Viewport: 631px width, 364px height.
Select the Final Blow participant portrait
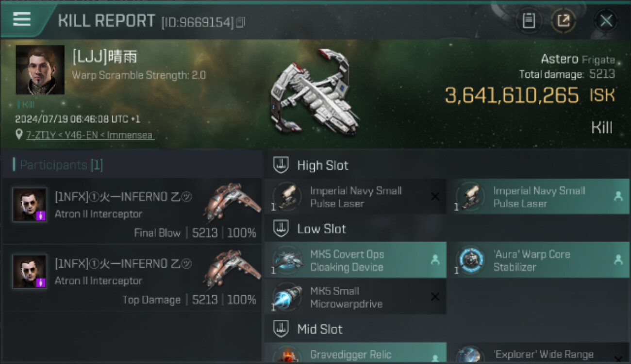pos(30,205)
